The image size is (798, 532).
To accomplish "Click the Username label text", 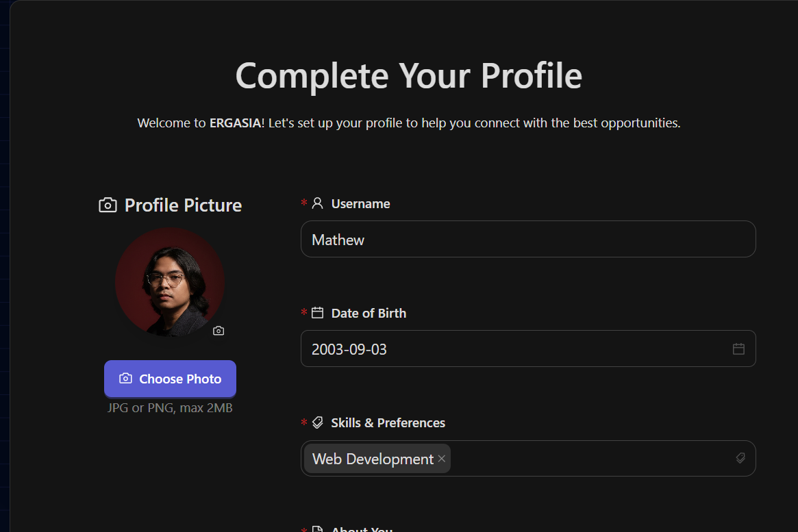I will click(x=360, y=204).
